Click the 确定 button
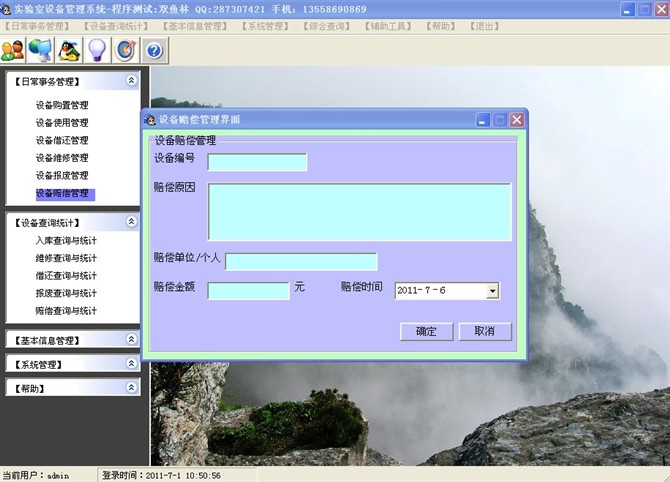This screenshot has width=670, height=482. (427, 331)
